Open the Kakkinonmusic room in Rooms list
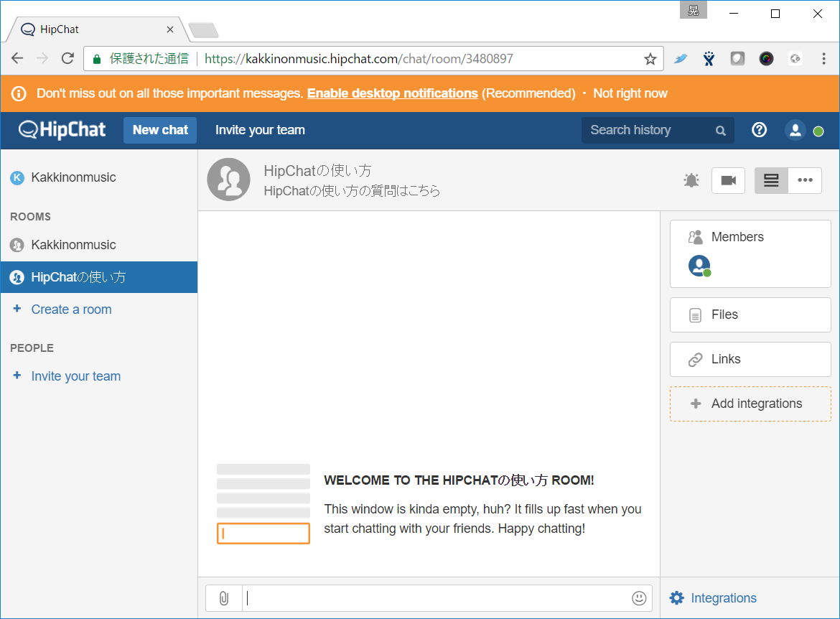Image resolution: width=840 pixels, height=619 pixels. click(99, 245)
